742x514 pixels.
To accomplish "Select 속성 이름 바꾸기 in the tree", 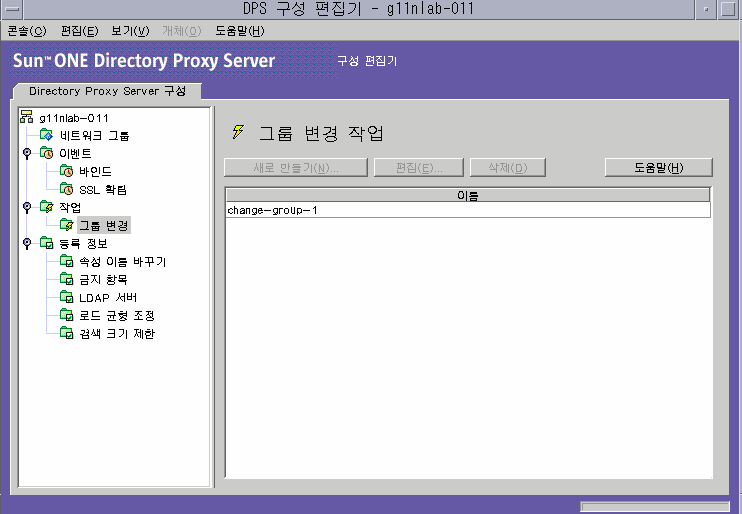I will [x=123, y=261].
